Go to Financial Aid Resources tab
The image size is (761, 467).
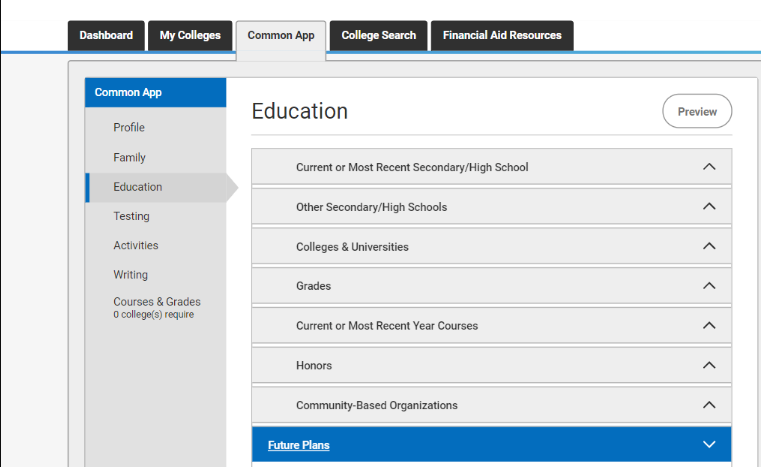click(x=502, y=35)
